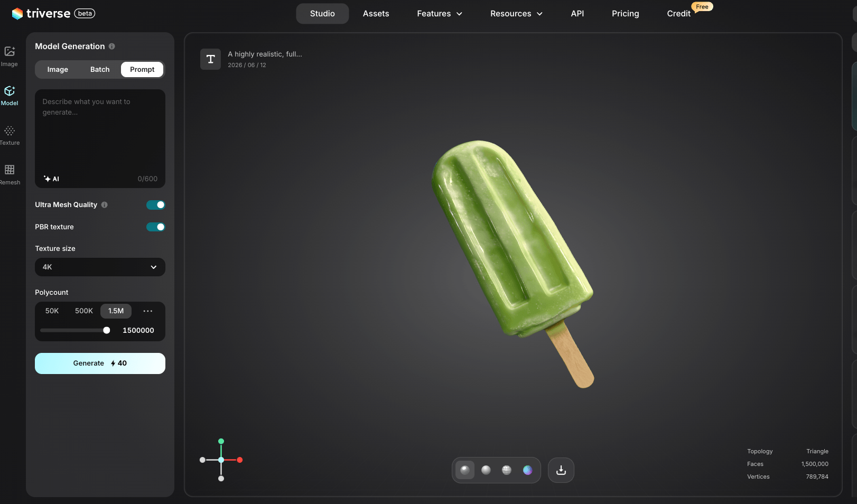The width and height of the screenshot is (857, 504).
Task: Select the plain white sphere view mode
Action: [x=486, y=470]
